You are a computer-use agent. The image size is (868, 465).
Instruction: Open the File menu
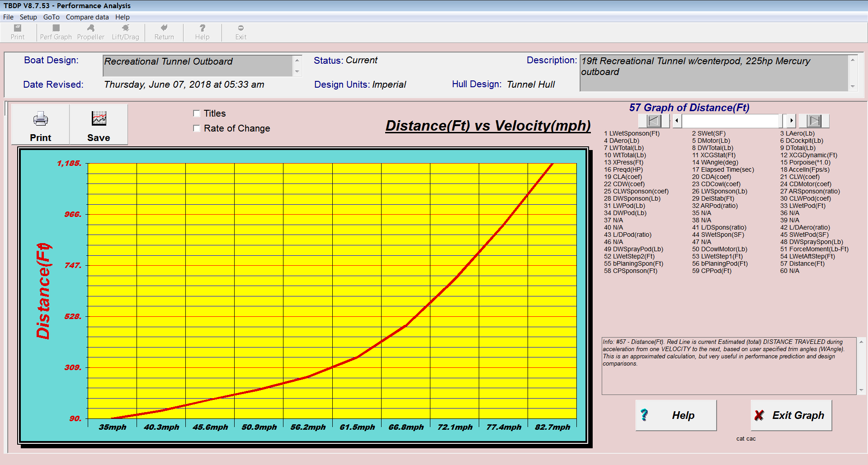8,17
